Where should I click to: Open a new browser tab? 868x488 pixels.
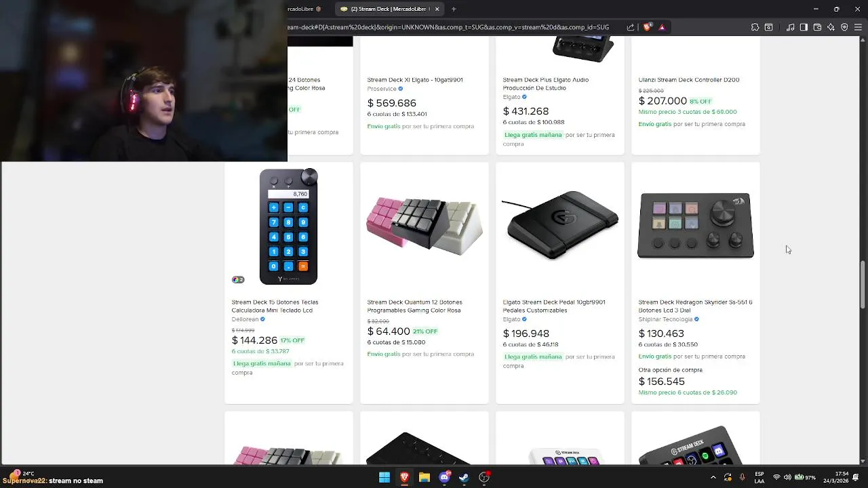click(454, 9)
